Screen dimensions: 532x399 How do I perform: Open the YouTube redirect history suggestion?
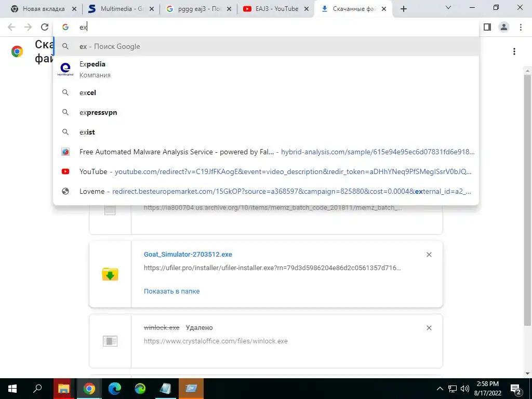[x=266, y=171]
